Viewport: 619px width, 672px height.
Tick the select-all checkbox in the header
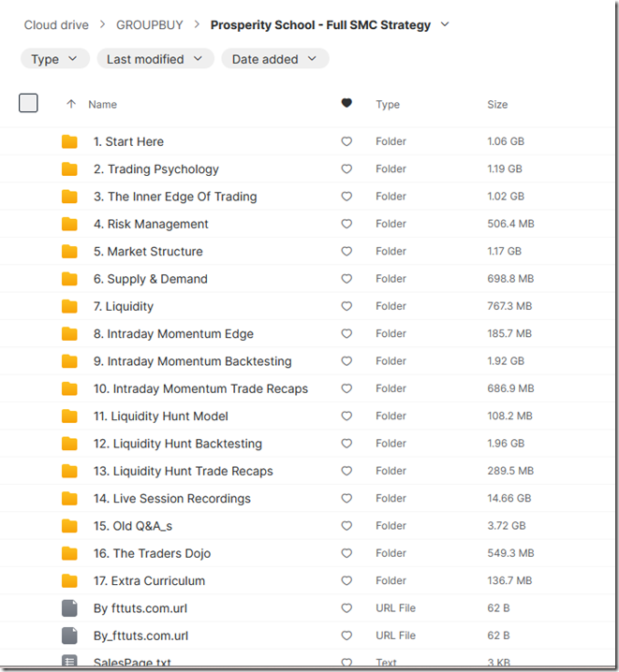28,103
